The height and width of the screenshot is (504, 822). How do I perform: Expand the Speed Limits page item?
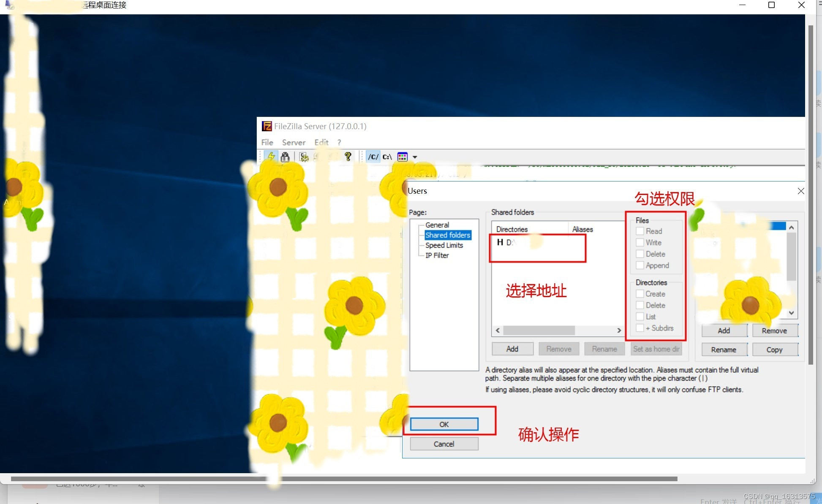tap(445, 245)
